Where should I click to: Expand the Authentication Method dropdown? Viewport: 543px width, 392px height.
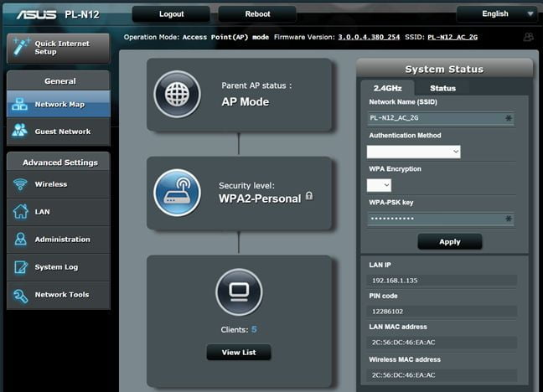pyautogui.click(x=414, y=152)
